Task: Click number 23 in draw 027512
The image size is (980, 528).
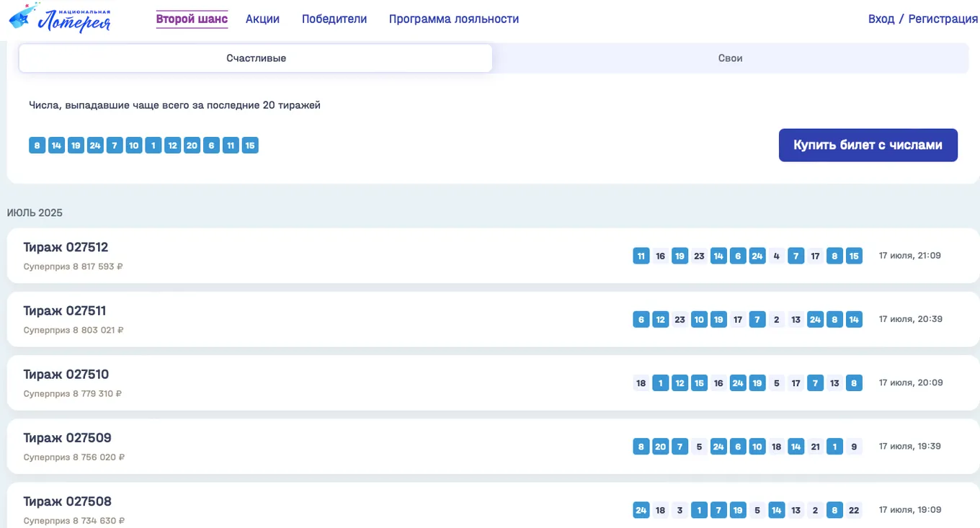Action: 699,256
